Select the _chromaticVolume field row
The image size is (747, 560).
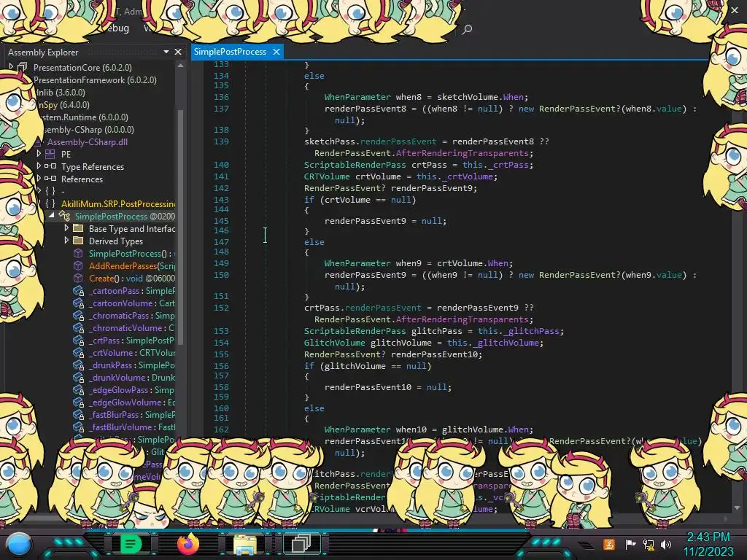click(131, 328)
